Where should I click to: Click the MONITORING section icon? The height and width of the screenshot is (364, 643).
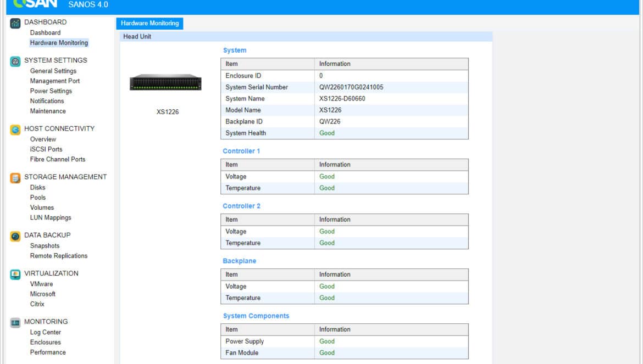coord(15,323)
